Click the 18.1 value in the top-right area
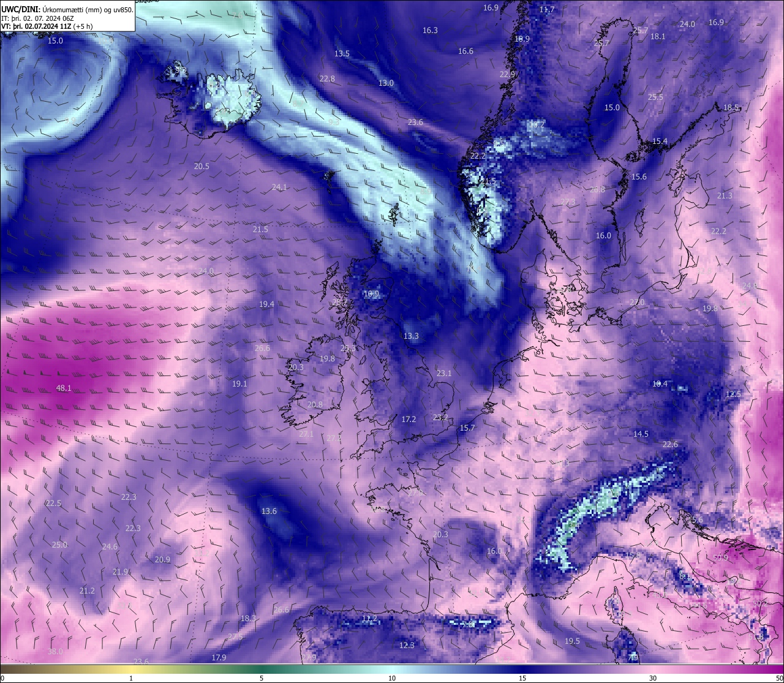 pos(658,37)
